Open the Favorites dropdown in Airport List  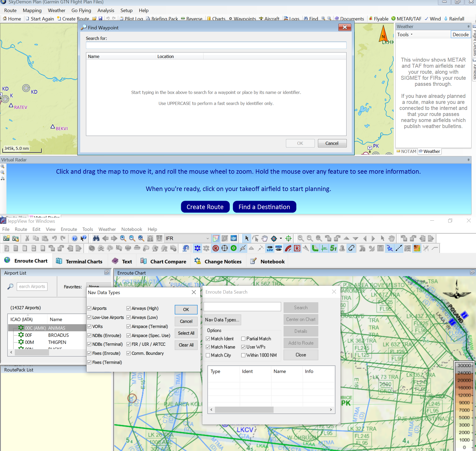click(98, 286)
